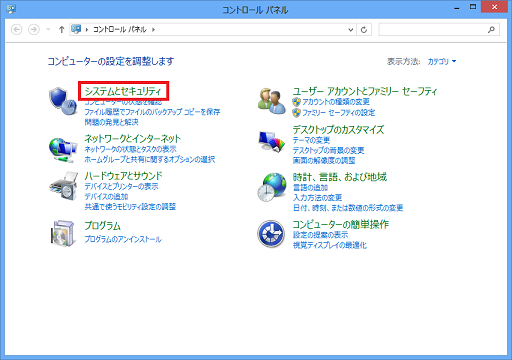Screen dimensions: 512x360
Task: Click the Clock and globe region icon
Action: point(272,187)
